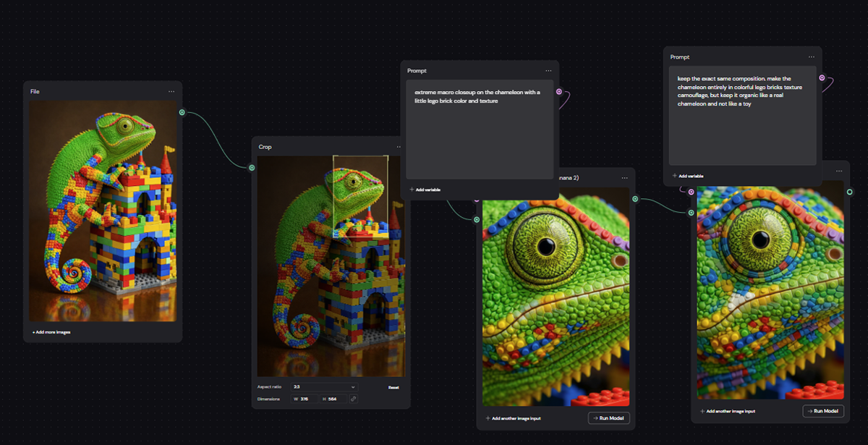The height and width of the screenshot is (445, 868).
Task: Open options menu of the 'keep the exact' Prompt node
Action: [x=812, y=56]
